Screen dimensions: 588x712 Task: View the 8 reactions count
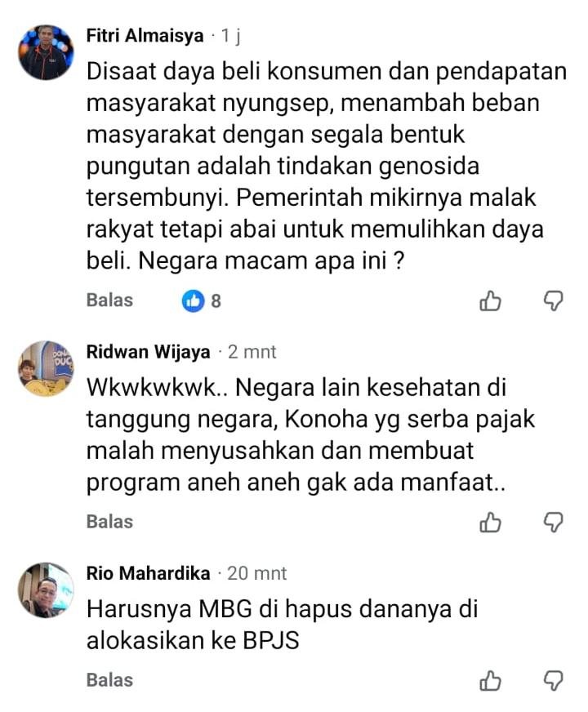[x=216, y=301]
